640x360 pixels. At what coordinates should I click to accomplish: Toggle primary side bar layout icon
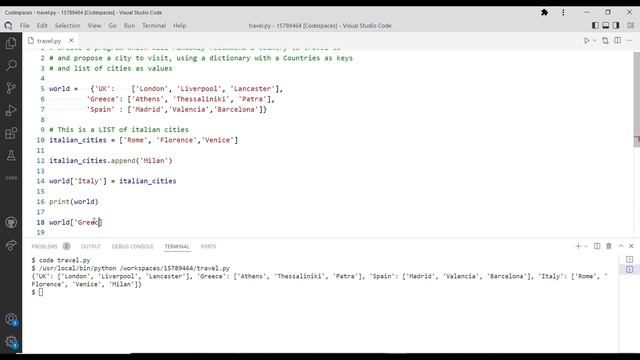595,25
